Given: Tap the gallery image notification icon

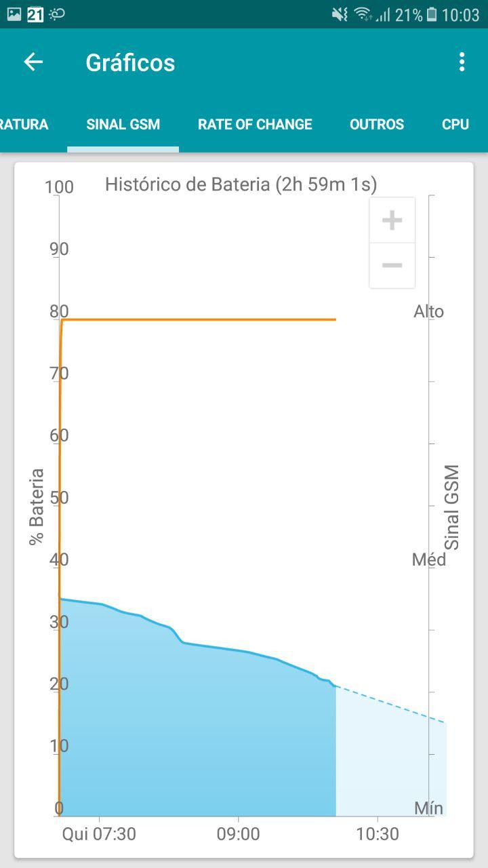Looking at the screenshot, I should 14,14.
